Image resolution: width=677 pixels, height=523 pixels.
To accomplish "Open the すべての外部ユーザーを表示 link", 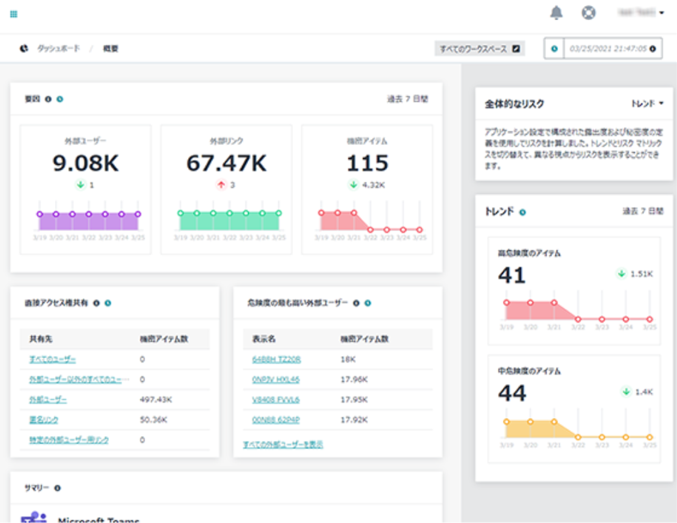I will [283, 443].
